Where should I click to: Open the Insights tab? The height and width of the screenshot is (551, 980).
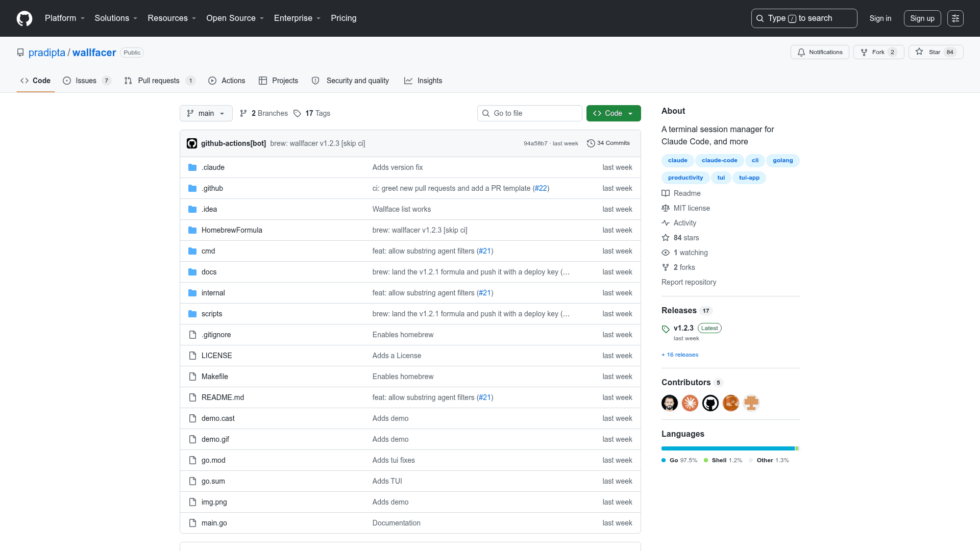tap(423, 81)
